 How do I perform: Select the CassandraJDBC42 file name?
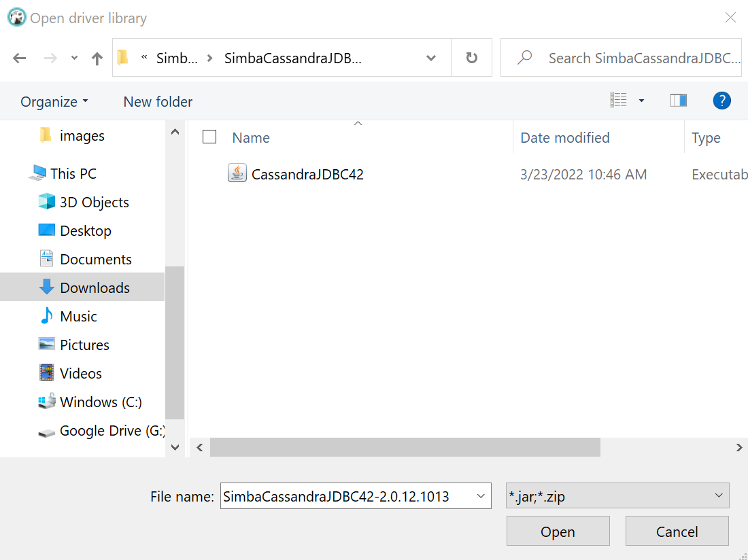[307, 175]
